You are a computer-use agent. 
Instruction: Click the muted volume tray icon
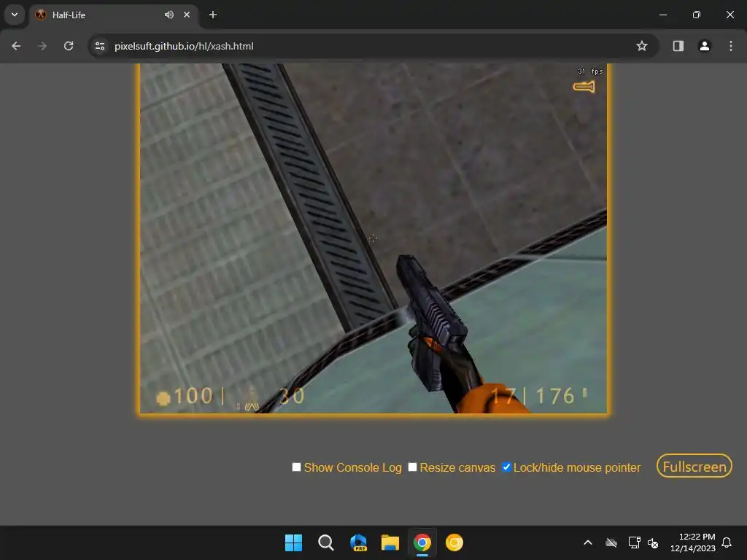point(653,542)
